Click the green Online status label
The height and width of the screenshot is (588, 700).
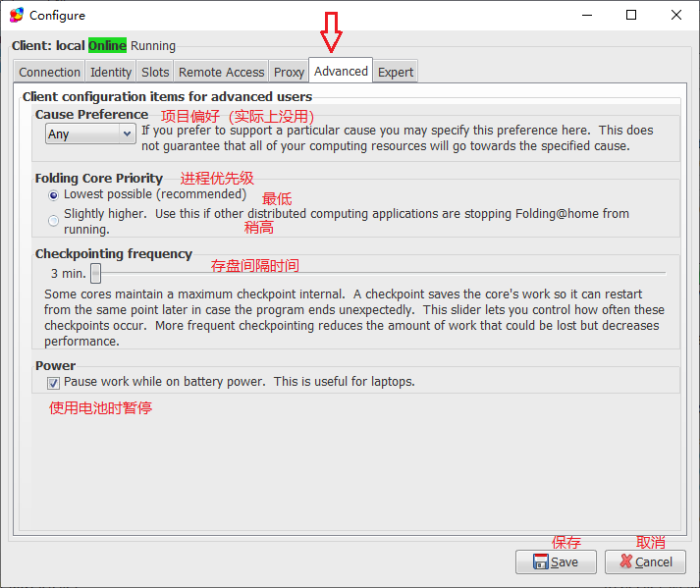click(107, 45)
